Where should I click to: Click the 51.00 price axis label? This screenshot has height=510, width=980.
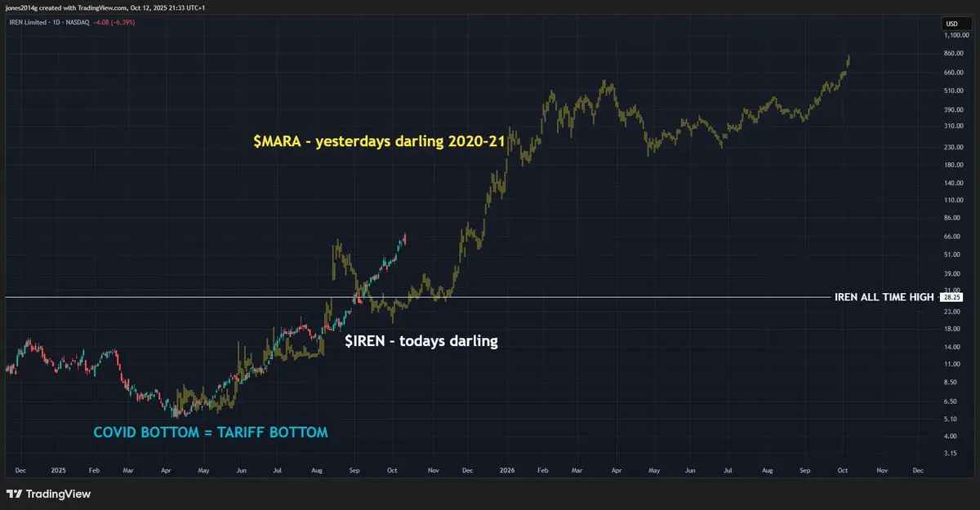coord(951,255)
